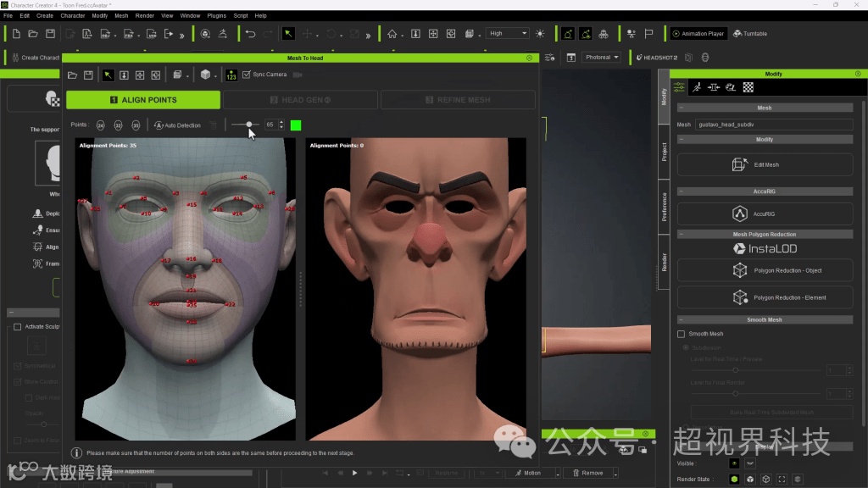Open the Render menu
Image resolution: width=868 pixels, height=488 pixels.
tap(144, 15)
